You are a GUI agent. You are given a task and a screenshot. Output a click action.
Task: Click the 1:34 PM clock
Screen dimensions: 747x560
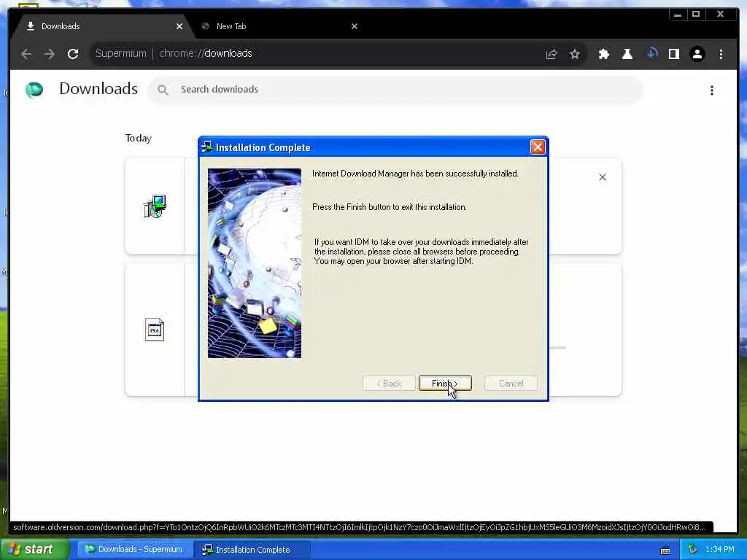(719, 550)
